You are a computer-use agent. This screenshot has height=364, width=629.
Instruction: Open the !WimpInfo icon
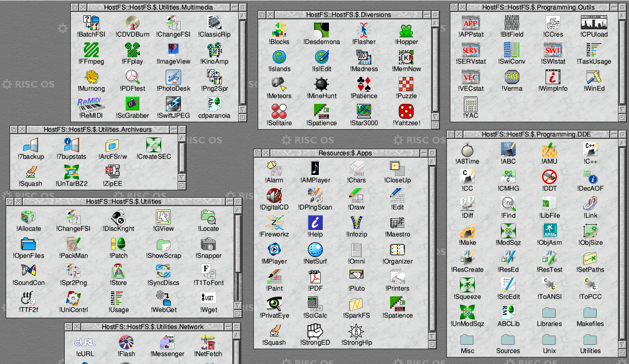(x=553, y=77)
